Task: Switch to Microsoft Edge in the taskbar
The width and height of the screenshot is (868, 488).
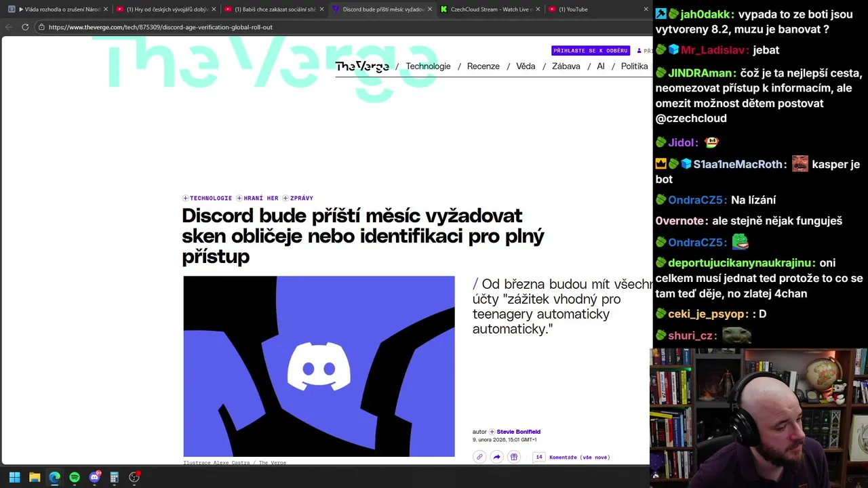Action: click(x=54, y=477)
